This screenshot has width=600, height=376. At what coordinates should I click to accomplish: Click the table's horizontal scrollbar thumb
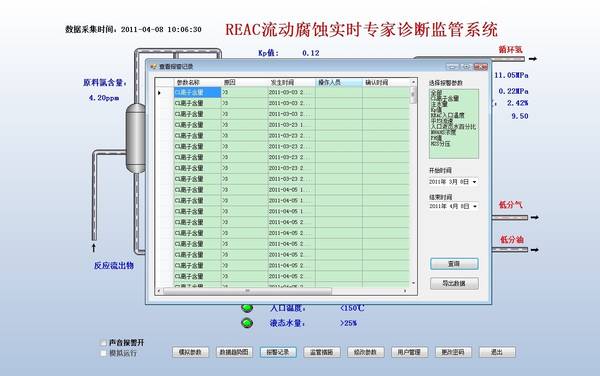[248, 291]
